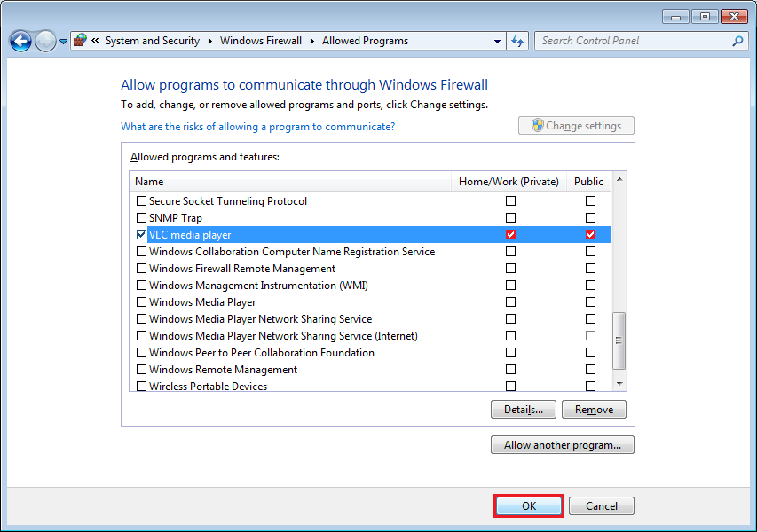Click the Details button
Screen dimensions: 757x532
pos(523,410)
